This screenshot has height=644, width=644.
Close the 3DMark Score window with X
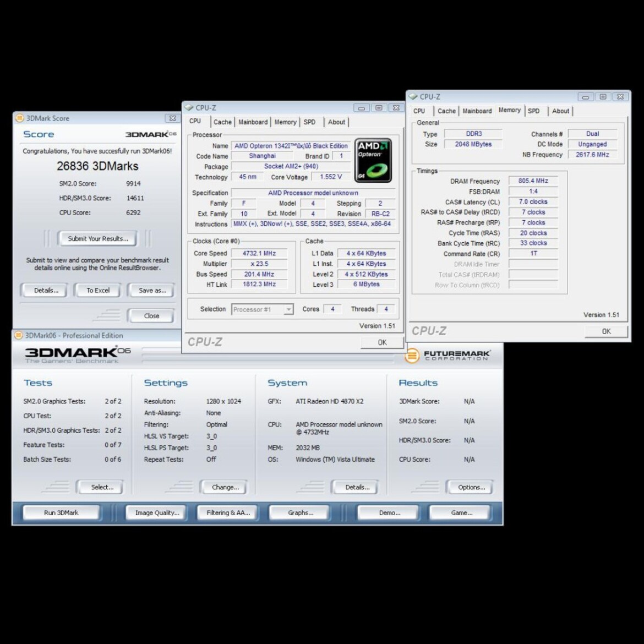[172, 118]
